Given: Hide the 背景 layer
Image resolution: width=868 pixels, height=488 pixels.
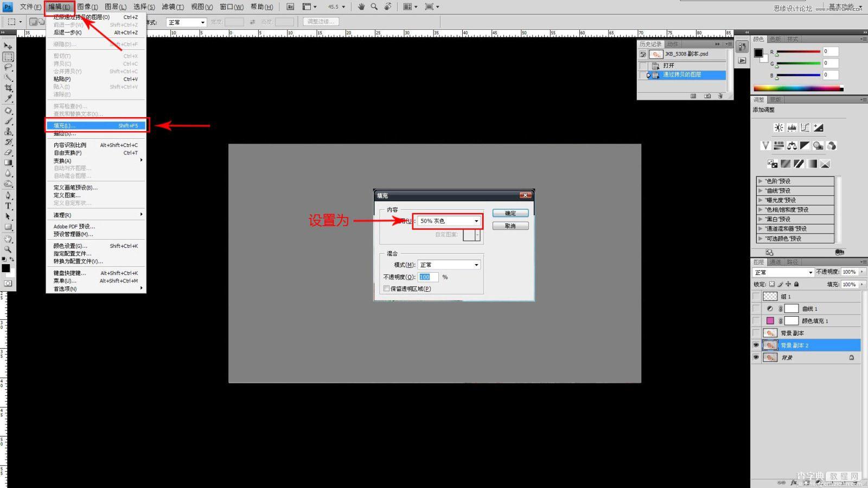Looking at the screenshot, I should [x=756, y=357].
